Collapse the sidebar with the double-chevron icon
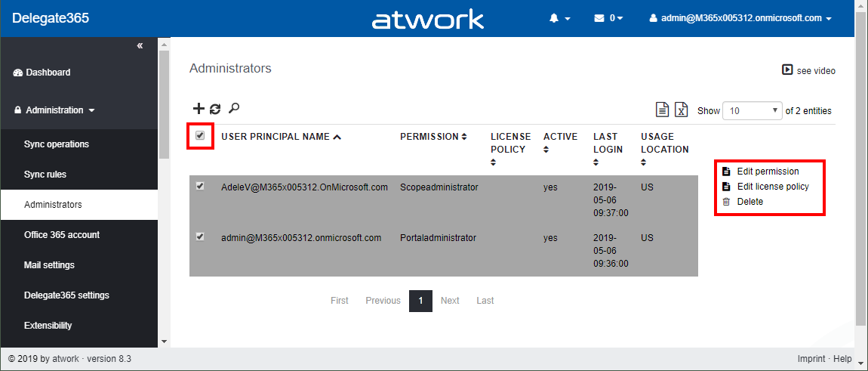 (x=140, y=45)
